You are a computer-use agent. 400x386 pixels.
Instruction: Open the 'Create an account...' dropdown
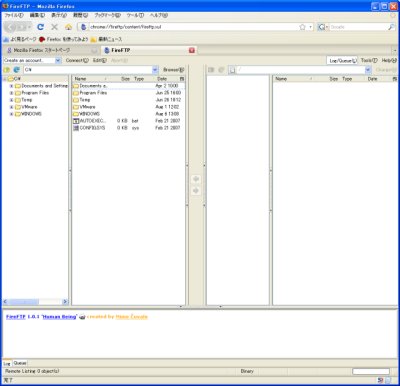pos(58,60)
